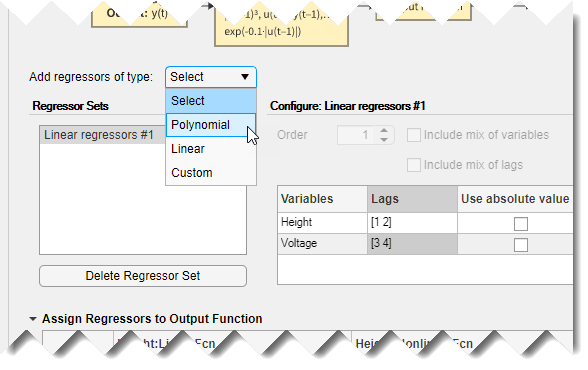Click the Delete Regressor Set button
The image size is (588, 370).
[143, 276]
